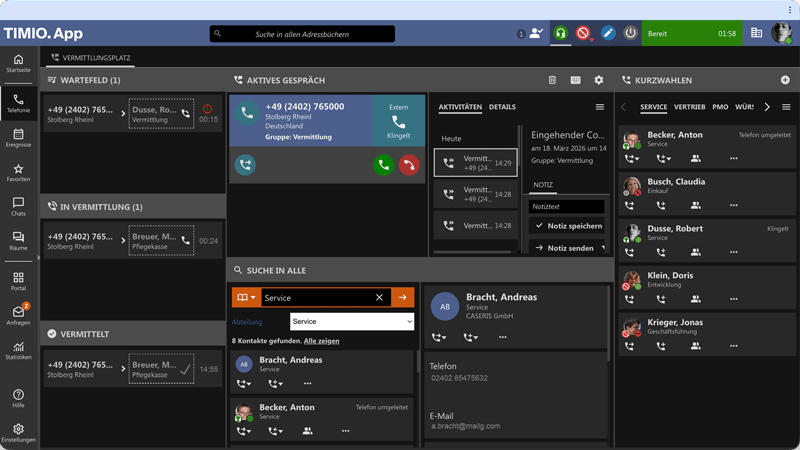Open Anfragen inbox in the sidebar
This screenshot has height=450, width=800.
[x=18, y=315]
